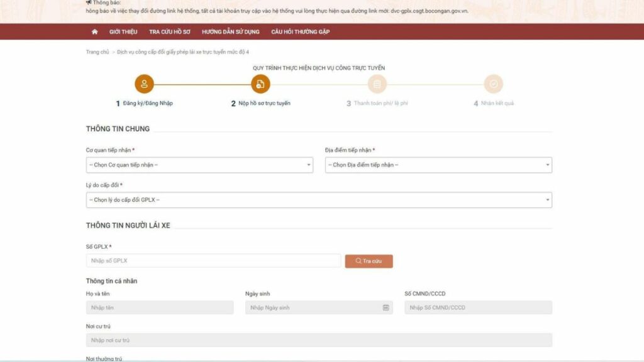The width and height of the screenshot is (644, 362).
Task: Click the Họ và tên input field
Action: (160, 307)
